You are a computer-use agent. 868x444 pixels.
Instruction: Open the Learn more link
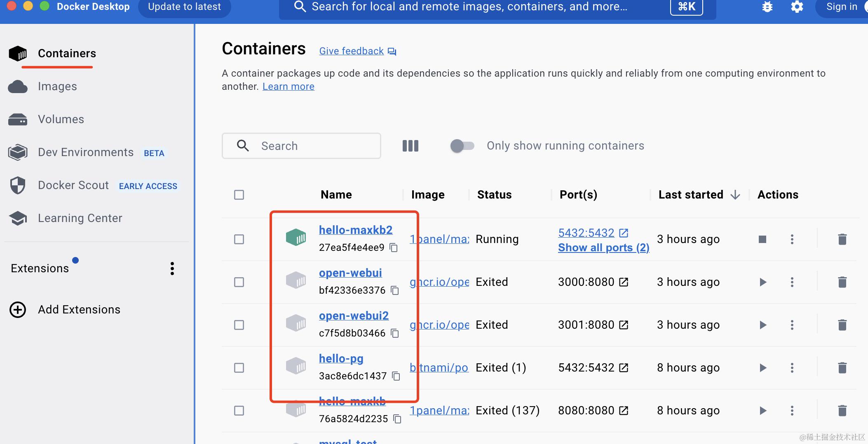click(x=289, y=86)
